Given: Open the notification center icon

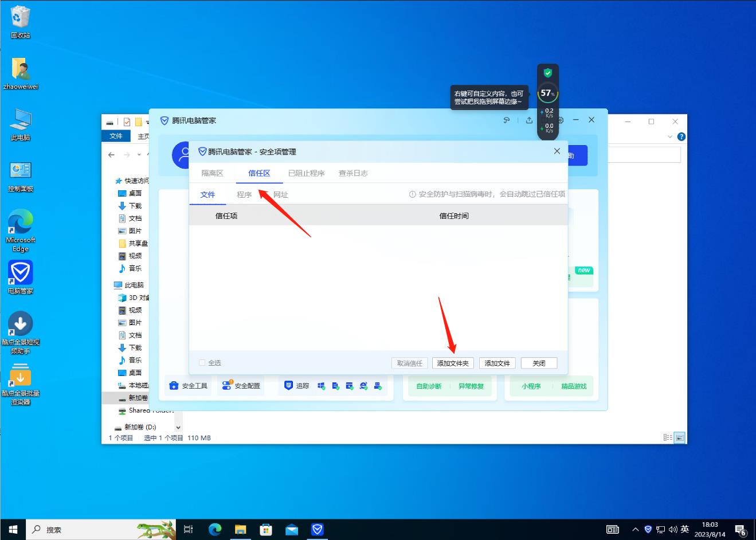Looking at the screenshot, I should [741, 530].
